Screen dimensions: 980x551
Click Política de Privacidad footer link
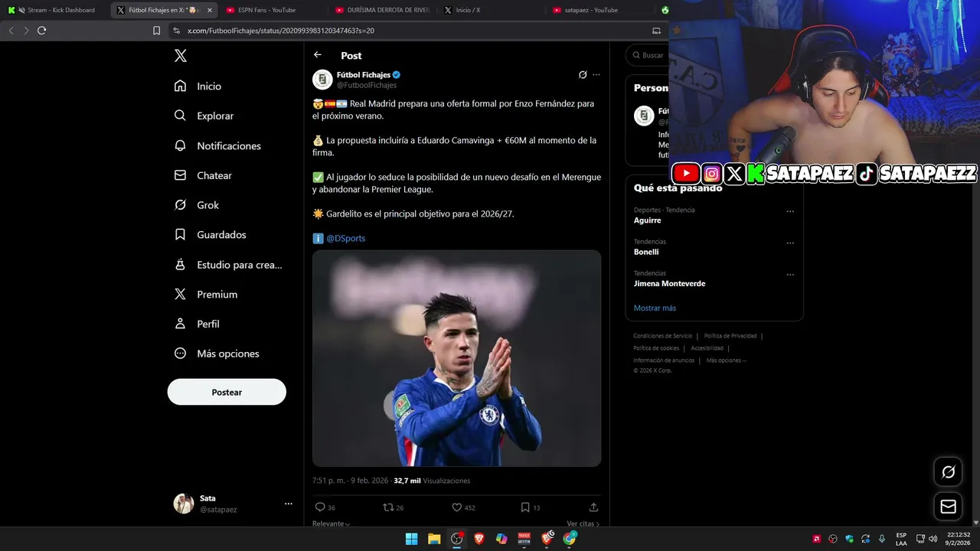(730, 336)
